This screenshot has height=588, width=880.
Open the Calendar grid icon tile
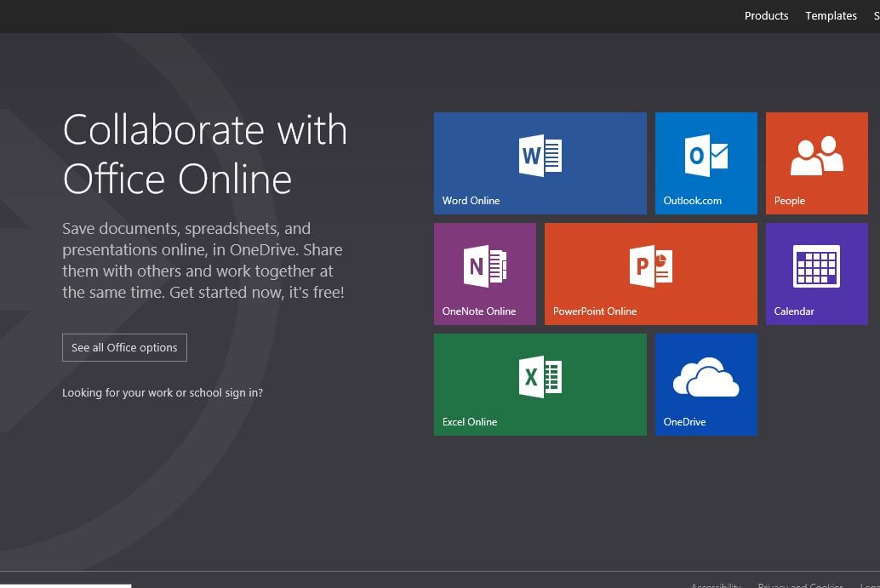816,266
